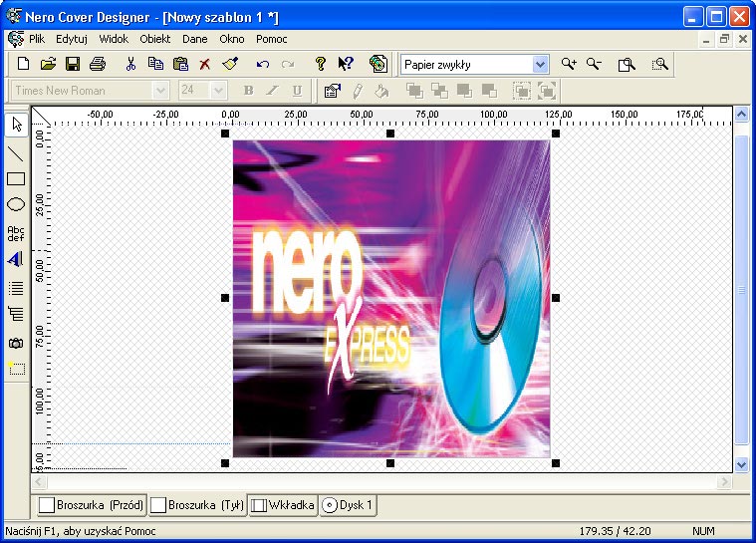This screenshot has height=543, width=756.
Task: Open object properties icon
Action: 333,91
